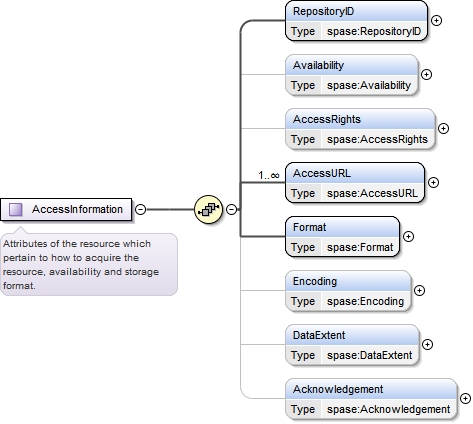Expand the AccessRights element
The height and width of the screenshot is (424, 473).
(x=443, y=128)
